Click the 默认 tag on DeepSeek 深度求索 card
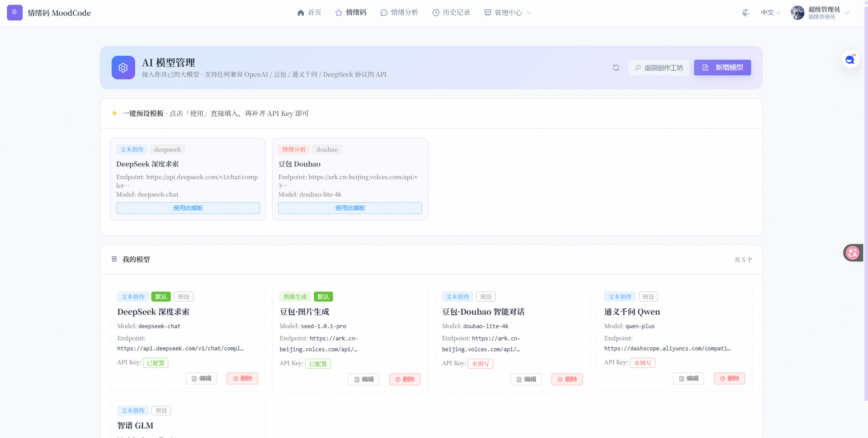The width and height of the screenshot is (868, 438). click(x=161, y=297)
